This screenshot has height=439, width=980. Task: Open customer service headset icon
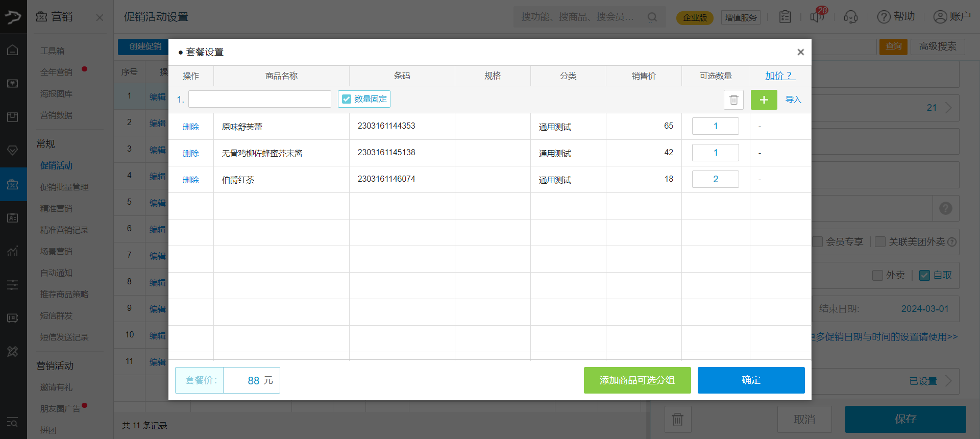click(851, 17)
